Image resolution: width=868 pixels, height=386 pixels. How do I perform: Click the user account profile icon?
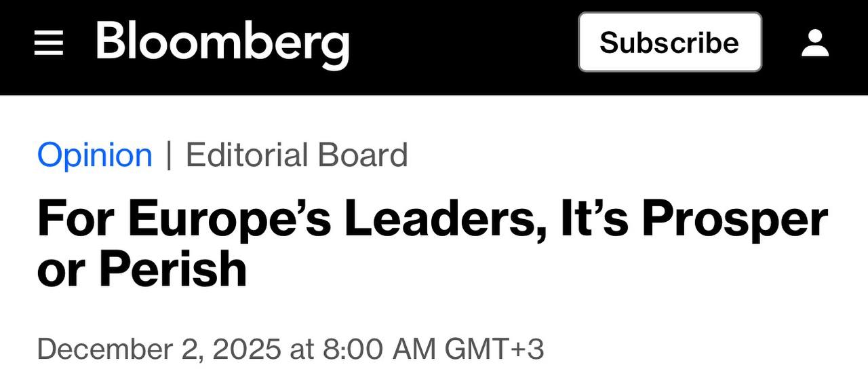(815, 43)
